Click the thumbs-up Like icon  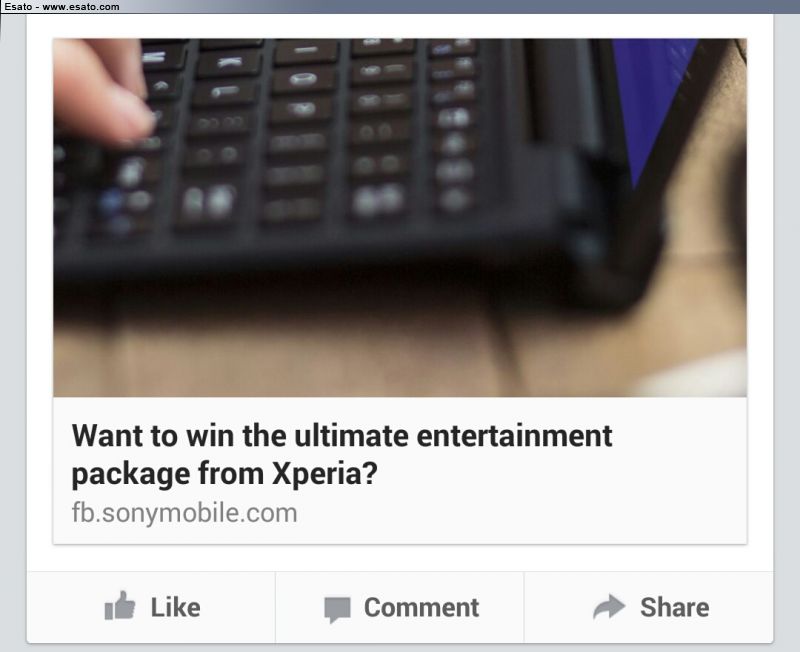(x=120, y=606)
